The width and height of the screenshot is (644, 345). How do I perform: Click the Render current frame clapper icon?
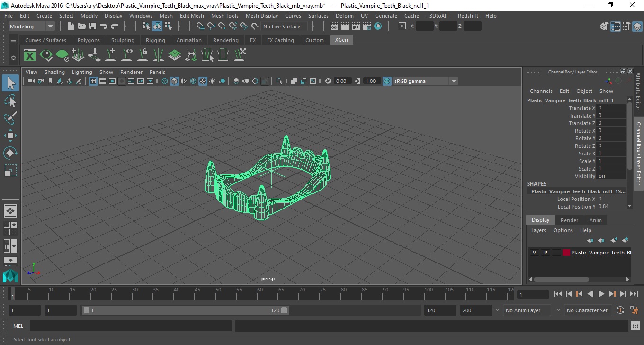click(x=345, y=27)
